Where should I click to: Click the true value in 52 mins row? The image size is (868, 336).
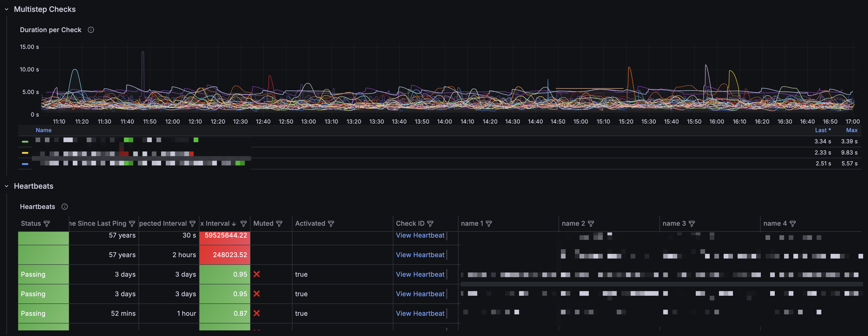click(x=301, y=314)
